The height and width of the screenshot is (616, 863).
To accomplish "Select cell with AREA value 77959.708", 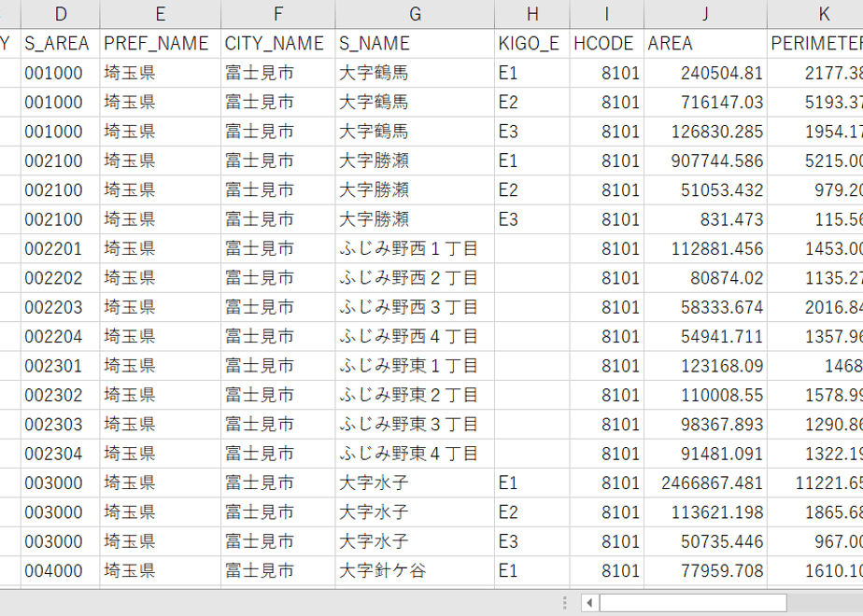I will 705,571.
